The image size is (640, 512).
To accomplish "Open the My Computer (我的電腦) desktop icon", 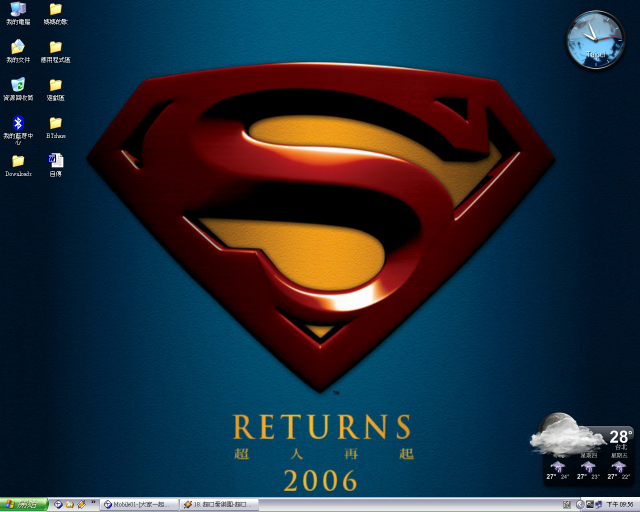I will click(x=18, y=13).
